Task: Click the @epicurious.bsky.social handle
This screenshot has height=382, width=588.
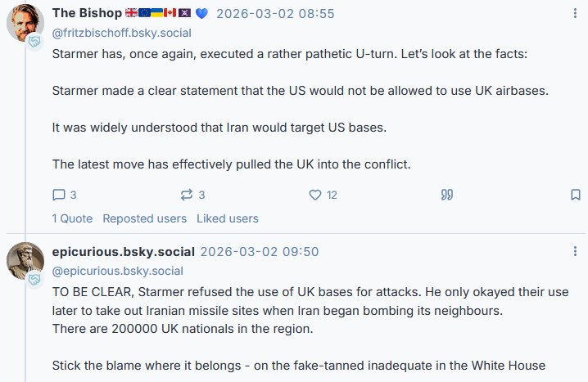Action: (118, 271)
